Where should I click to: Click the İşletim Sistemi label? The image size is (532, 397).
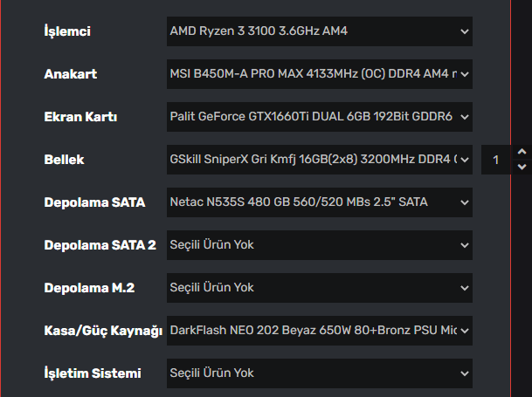(92, 373)
